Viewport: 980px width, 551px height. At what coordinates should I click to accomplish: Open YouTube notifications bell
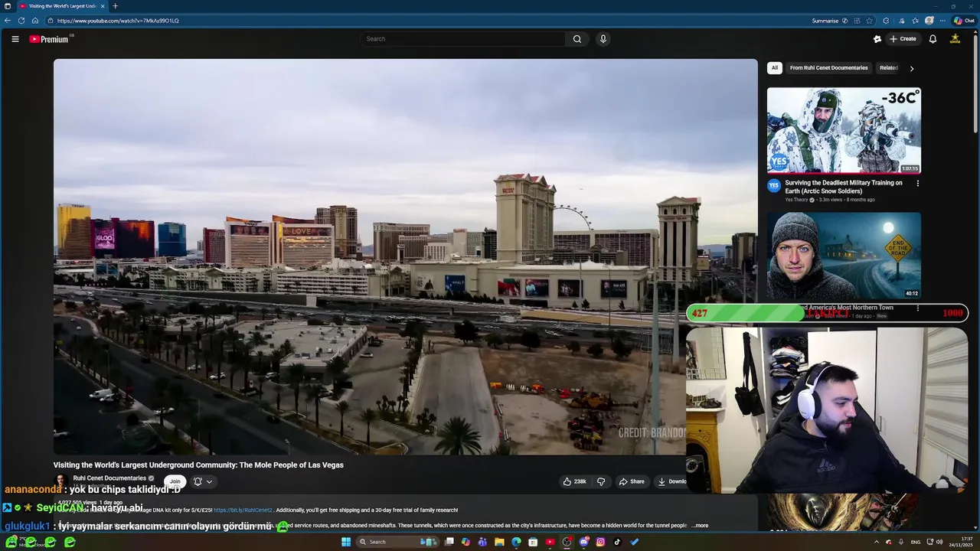coord(933,39)
